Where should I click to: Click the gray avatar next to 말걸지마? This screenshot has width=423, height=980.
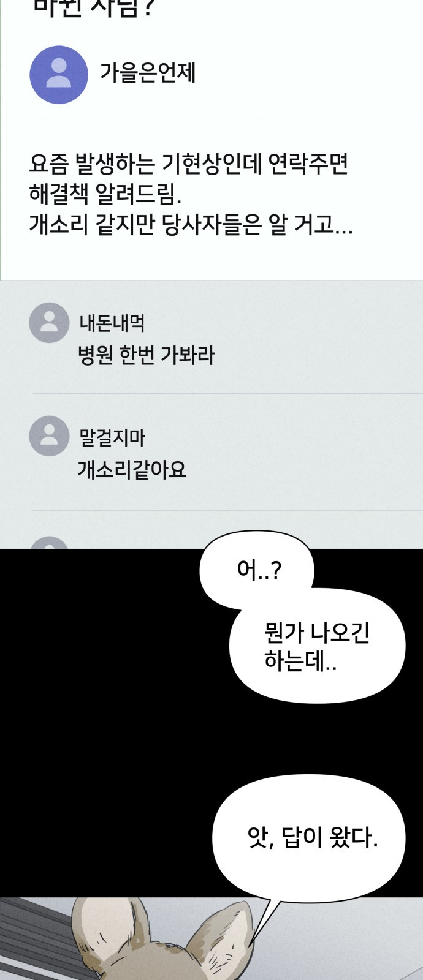(49, 436)
